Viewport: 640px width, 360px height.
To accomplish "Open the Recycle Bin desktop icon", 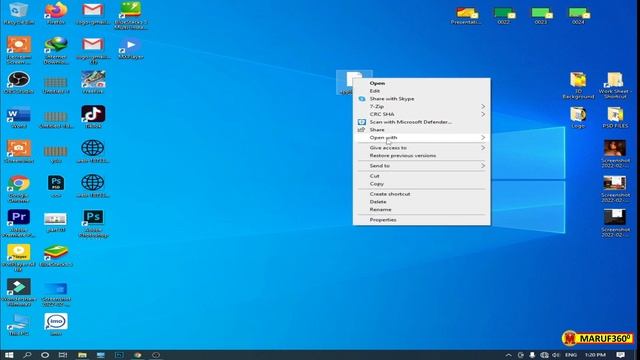I will point(18,13).
